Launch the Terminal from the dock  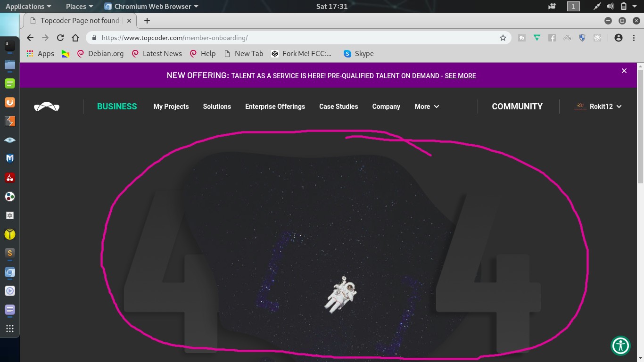click(10, 46)
